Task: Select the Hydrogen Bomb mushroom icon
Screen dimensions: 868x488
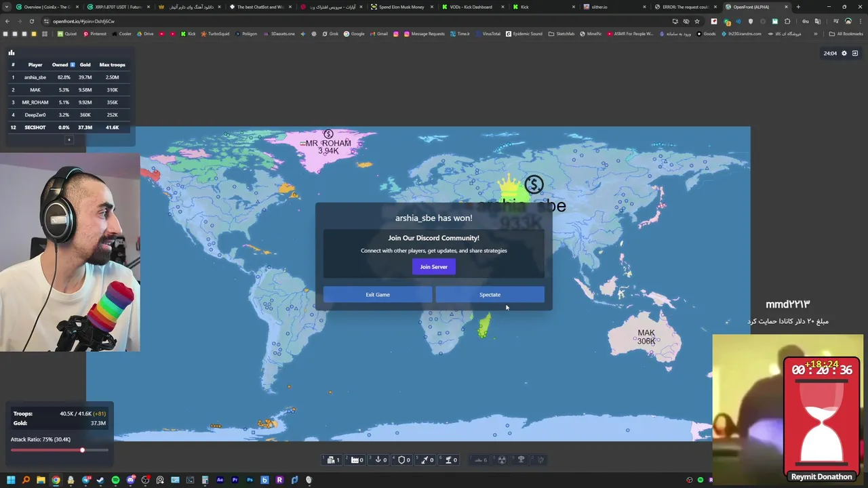Action: tap(521, 460)
